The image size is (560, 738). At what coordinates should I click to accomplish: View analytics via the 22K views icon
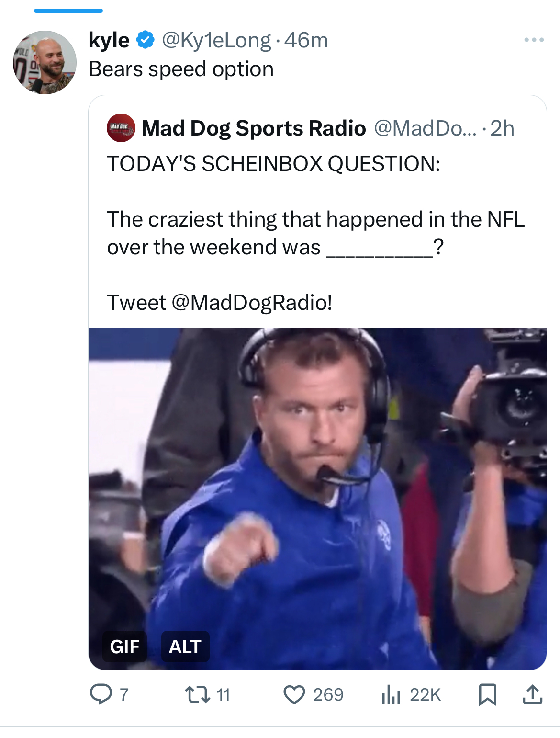tap(391, 694)
